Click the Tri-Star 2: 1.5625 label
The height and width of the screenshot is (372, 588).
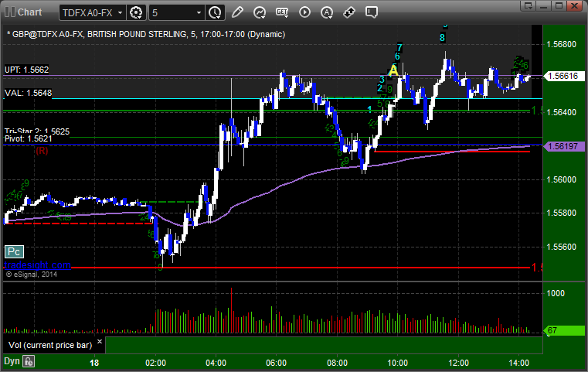(37, 131)
